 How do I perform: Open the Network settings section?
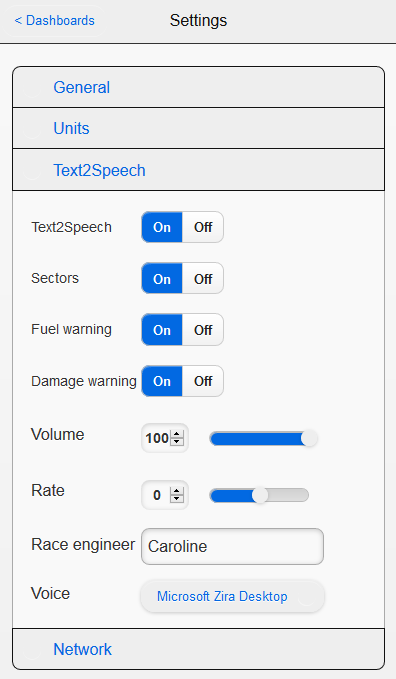[x=198, y=649]
